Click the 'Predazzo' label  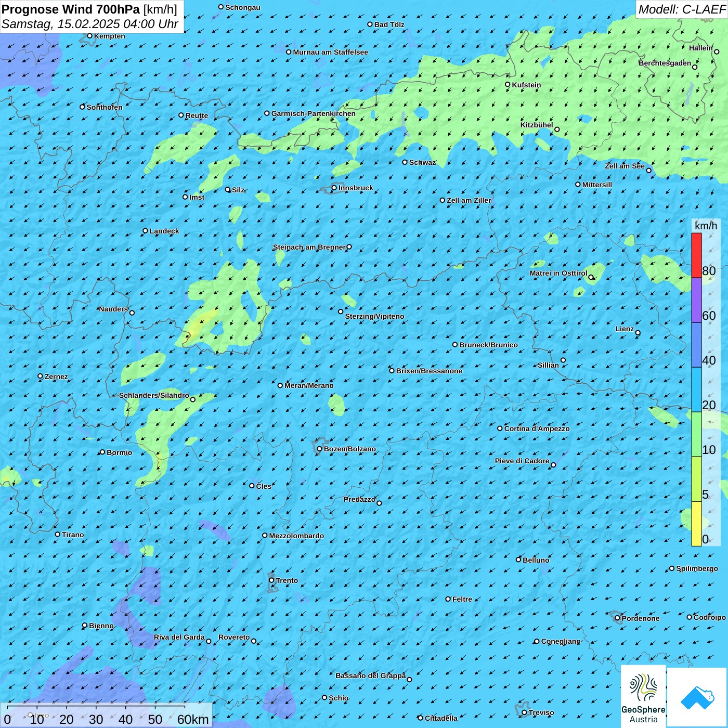[359, 499]
